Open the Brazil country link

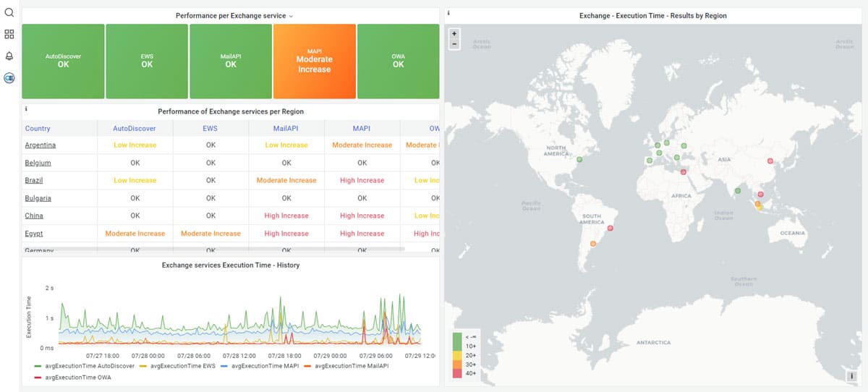coord(34,180)
